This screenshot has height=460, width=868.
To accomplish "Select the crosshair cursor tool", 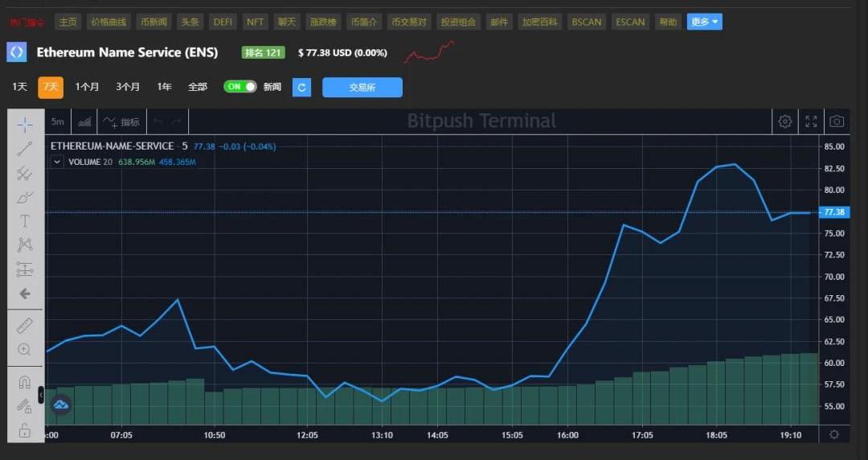I will [25, 125].
